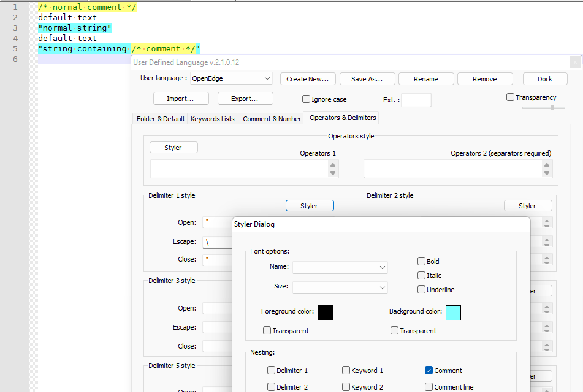Click the Create New... button
583x392 pixels.
click(x=308, y=79)
